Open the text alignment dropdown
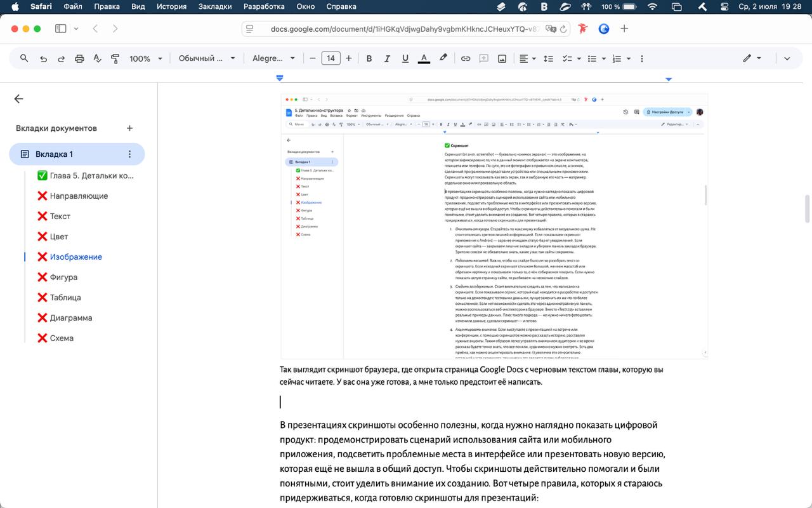Viewport: 812px width, 508px height. click(528, 58)
